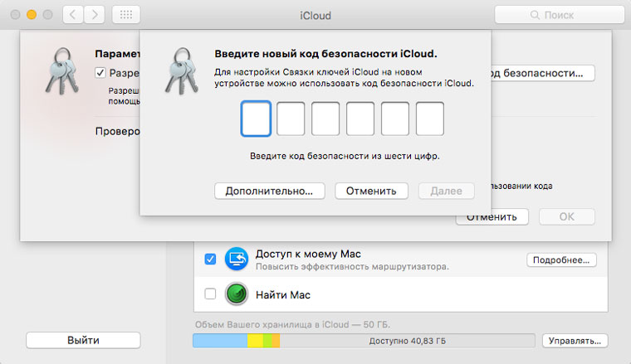631x364 pixels.
Task: Click the forward navigation arrow
Action: click(95, 15)
